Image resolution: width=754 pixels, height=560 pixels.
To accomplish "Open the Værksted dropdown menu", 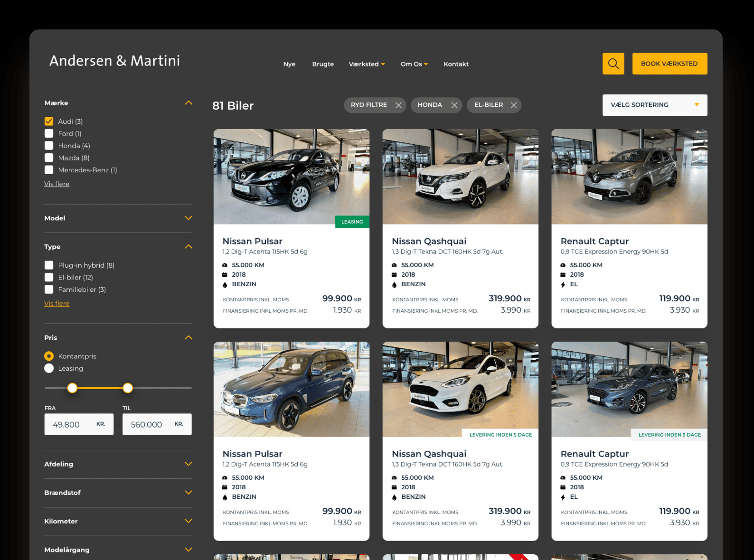I will pos(367,64).
